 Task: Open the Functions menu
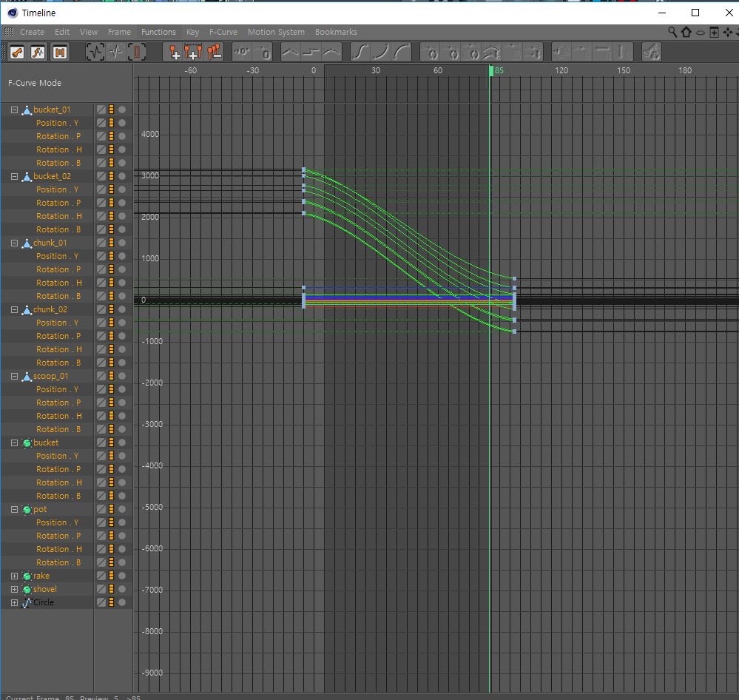point(158,32)
